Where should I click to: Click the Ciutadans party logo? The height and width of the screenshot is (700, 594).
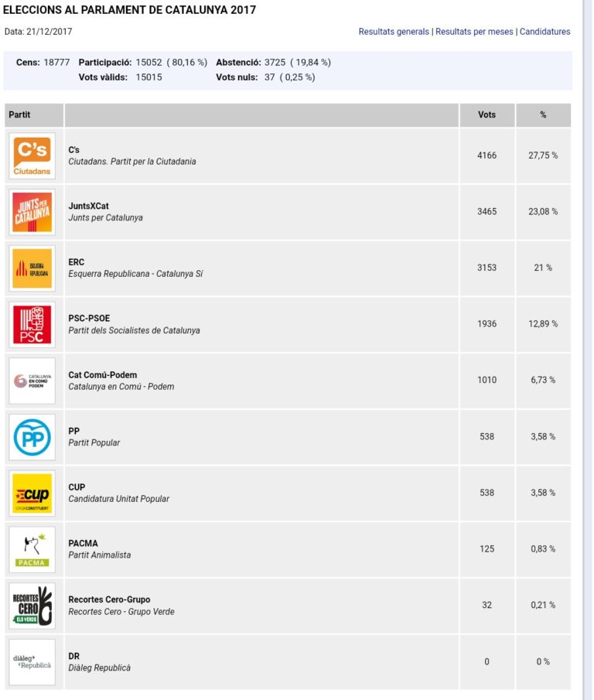[32, 155]
